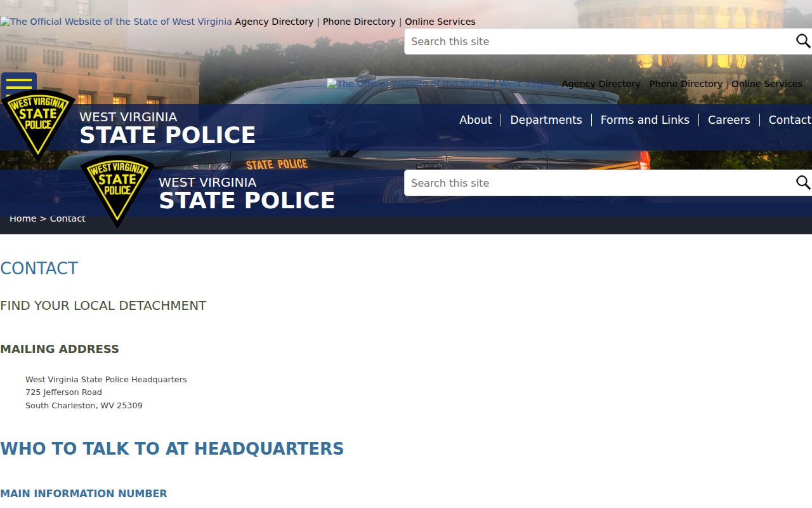Go to Home in the breadcrumb

point(23,218)
